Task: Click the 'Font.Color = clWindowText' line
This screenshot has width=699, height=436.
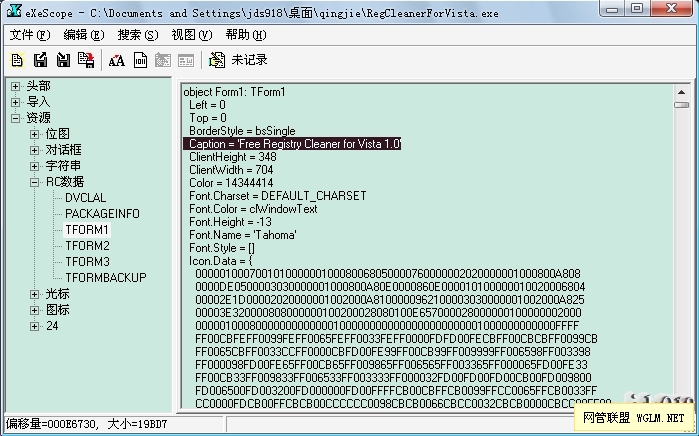Action: coord(253,209)
